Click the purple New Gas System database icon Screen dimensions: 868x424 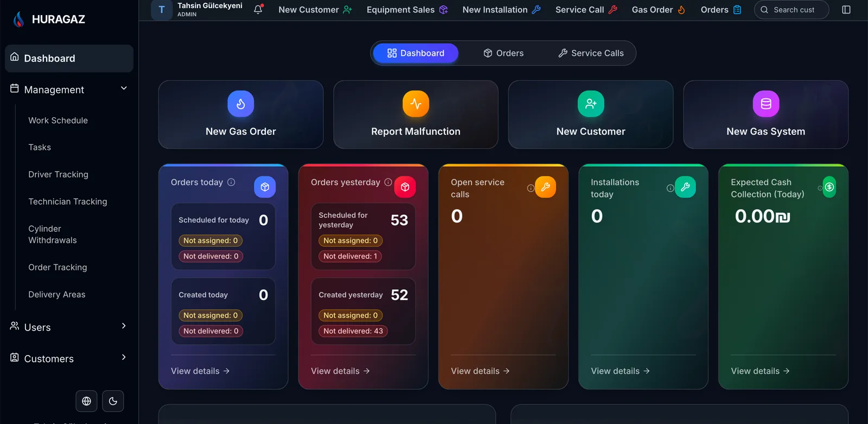click(766, 104)
